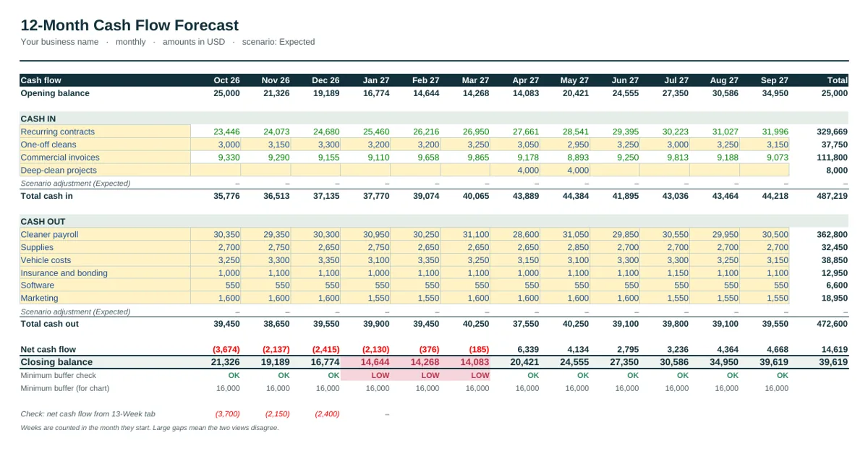Click Net cash flow 6,339 for Apr 27
This screenshot has height=451, width=868.
[x=528, y=350]
